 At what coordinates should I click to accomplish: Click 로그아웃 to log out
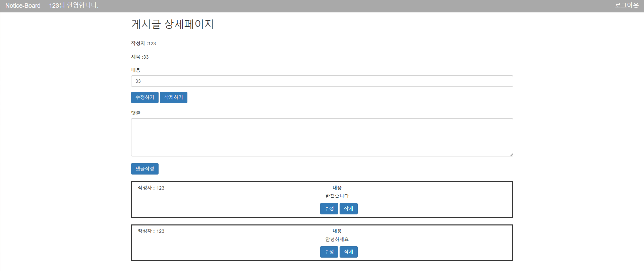627,5
